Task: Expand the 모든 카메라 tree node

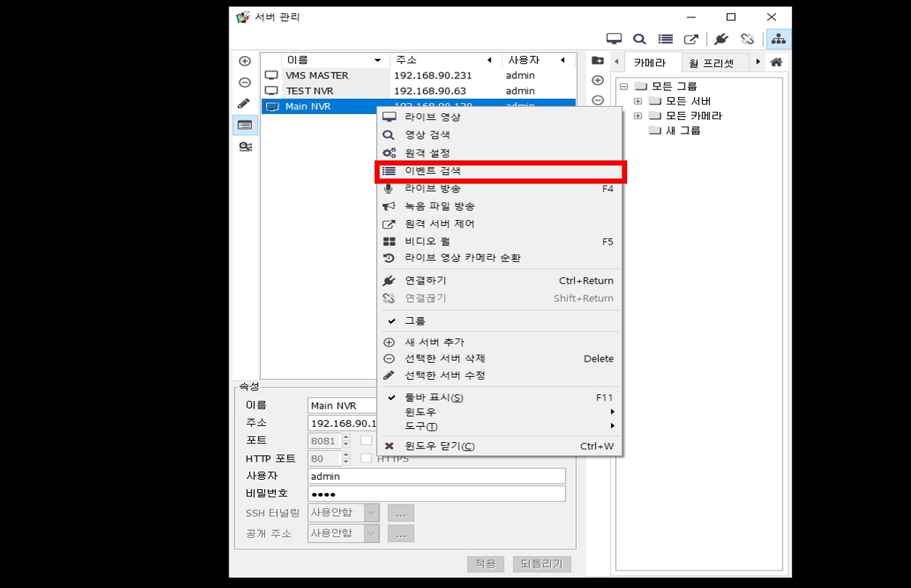Action: click(x=637, y=116)
